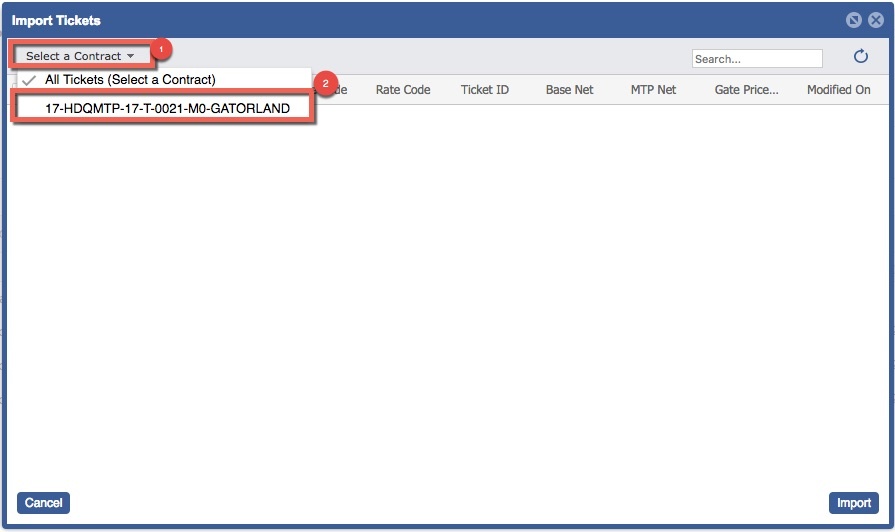Open the Select a Contract dropdown
Screen dimensions: 895x532
80,56
